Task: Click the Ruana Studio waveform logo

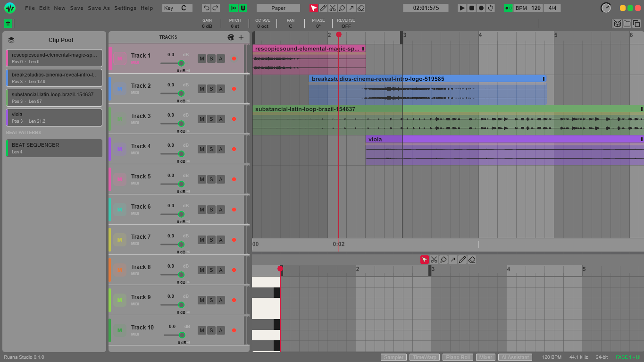Action: [x=10, y=8]
